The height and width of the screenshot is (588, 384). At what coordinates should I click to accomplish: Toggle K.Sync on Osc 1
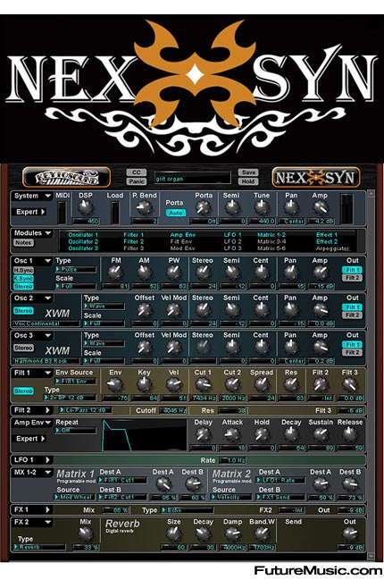(x=23, y=279)
